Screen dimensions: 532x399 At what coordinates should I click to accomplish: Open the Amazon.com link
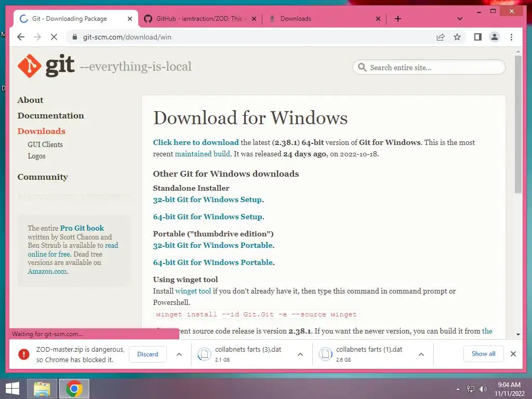48,271
